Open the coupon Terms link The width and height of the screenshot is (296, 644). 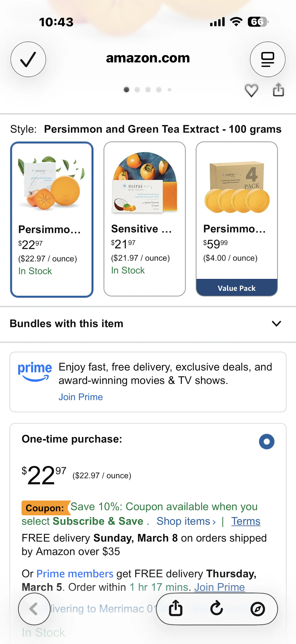point(246,521)
